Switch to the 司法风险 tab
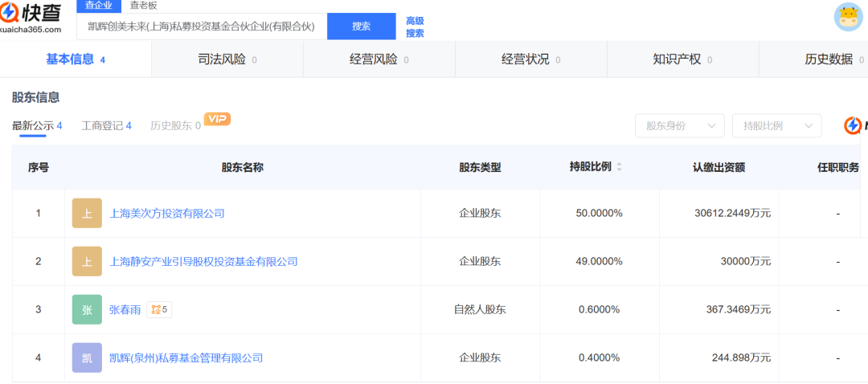Image resolution: width=868 pixels, height=384 pixels. point(227,59)
